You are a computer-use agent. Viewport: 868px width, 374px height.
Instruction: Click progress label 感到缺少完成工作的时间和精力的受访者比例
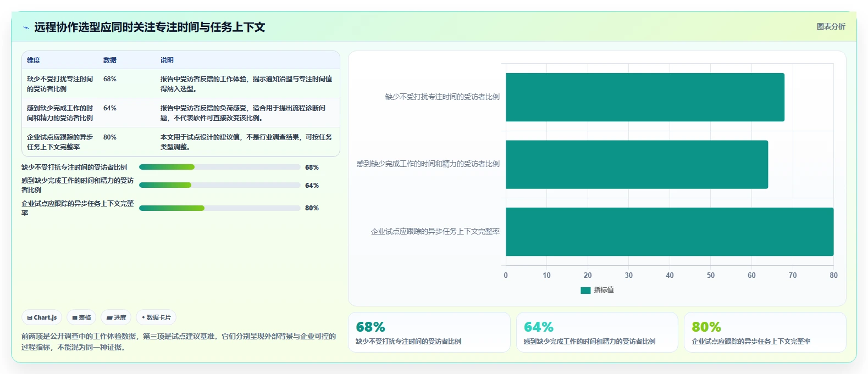(78, 185)
